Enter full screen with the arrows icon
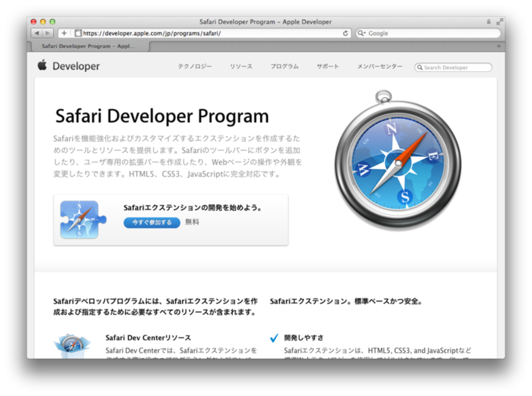Viewport: 532px width, 396px height. 500,22
